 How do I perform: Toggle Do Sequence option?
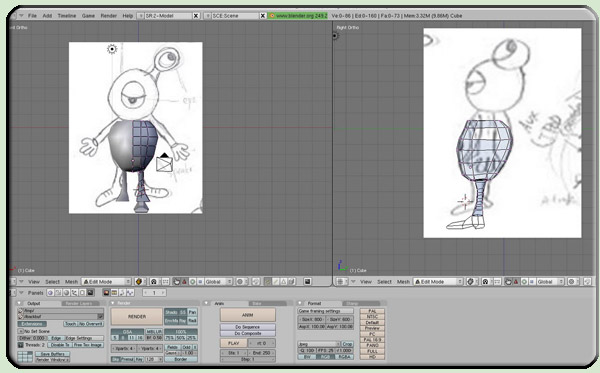[248, 327]
